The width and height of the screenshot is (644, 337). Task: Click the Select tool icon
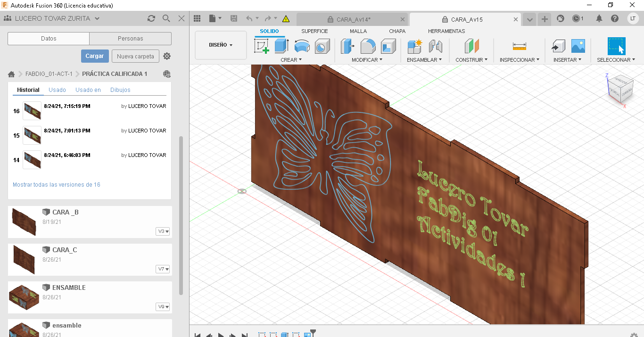(x=617, y=46)
